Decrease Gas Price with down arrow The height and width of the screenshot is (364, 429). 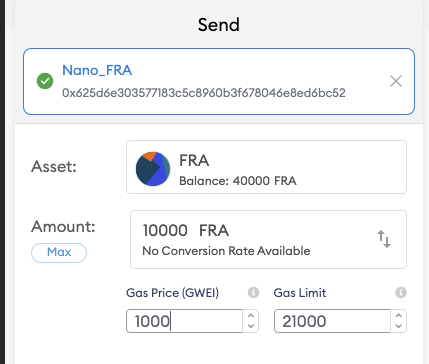(251, 326)
